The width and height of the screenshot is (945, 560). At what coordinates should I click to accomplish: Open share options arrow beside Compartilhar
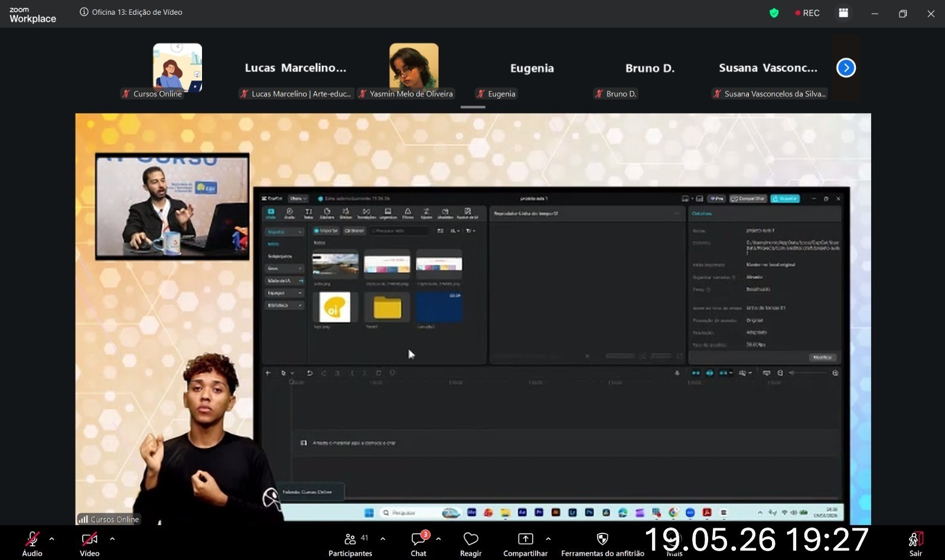click(548, 539)
